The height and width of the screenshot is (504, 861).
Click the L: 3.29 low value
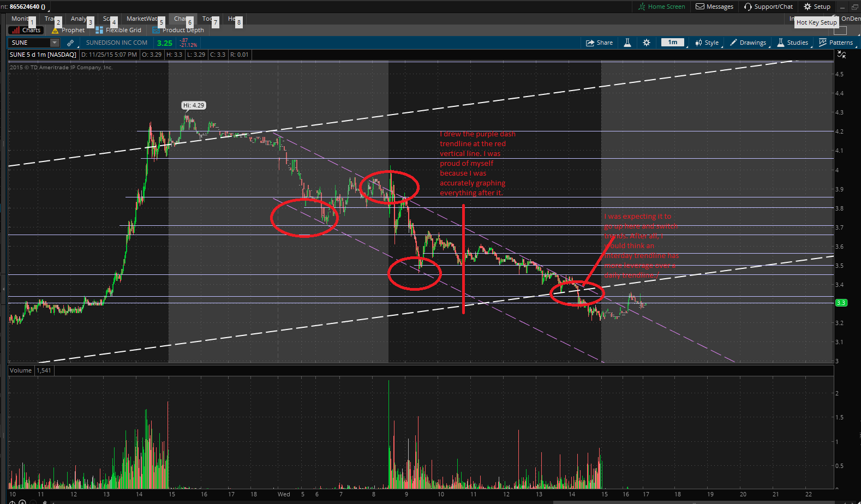coord(196,55)
